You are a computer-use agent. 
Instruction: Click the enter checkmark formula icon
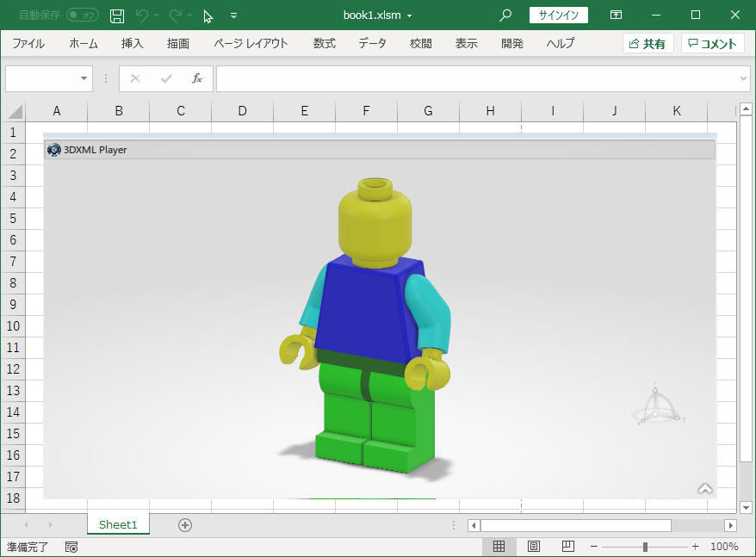pos(166,78)
